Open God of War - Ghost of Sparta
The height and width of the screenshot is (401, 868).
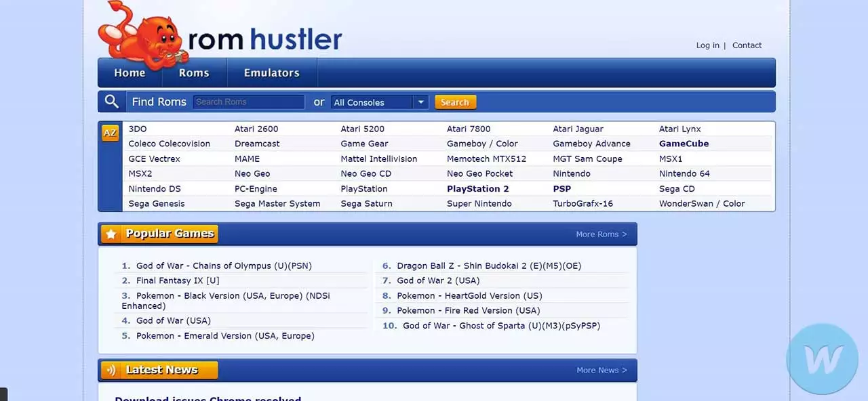(x=501, y=325)
